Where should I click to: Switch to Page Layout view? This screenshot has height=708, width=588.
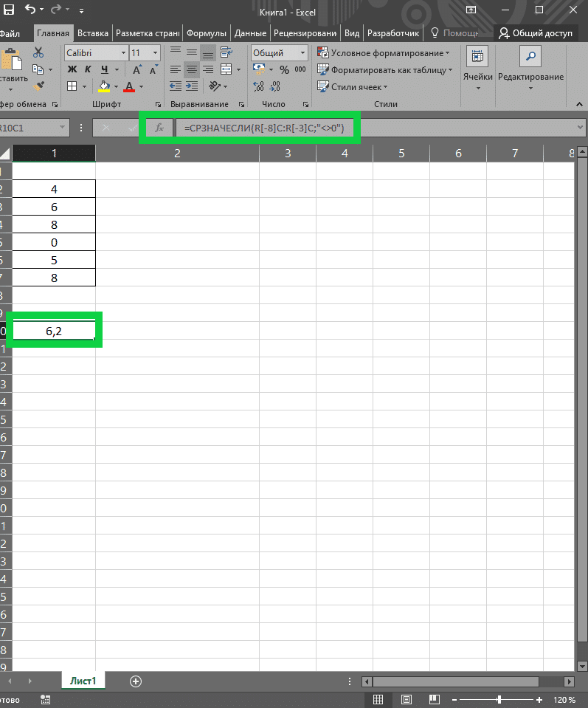tap(406, 700)
